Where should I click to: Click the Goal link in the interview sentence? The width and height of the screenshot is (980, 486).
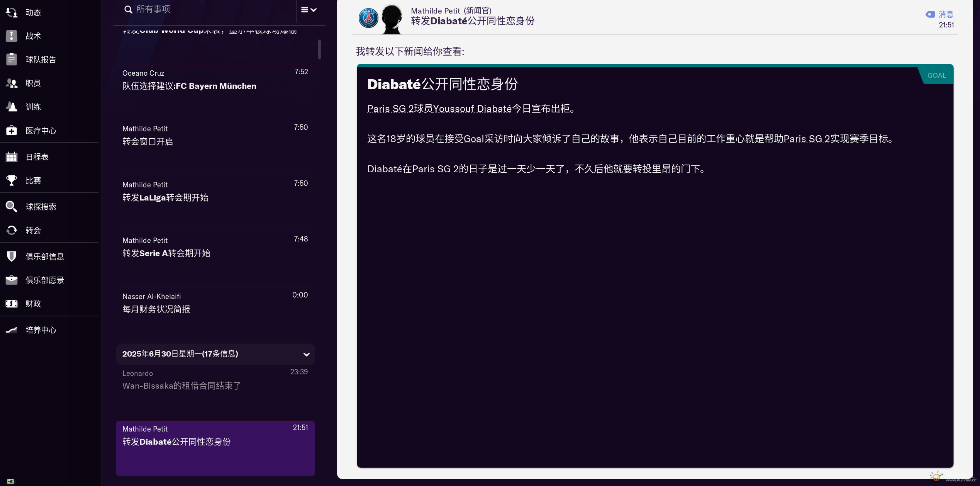[x=474, y=139]
